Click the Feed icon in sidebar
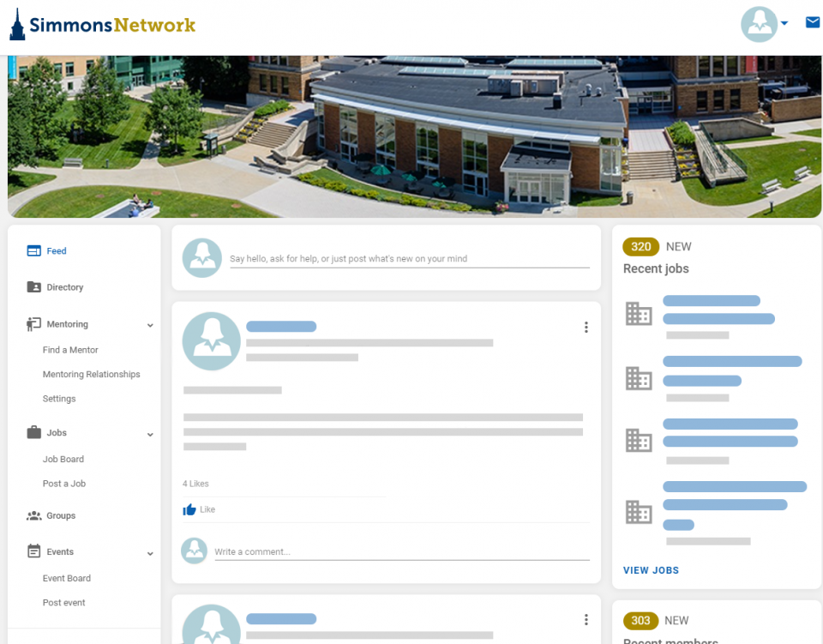This screenshot has height=644, width=823. click(x=34, y=251)
